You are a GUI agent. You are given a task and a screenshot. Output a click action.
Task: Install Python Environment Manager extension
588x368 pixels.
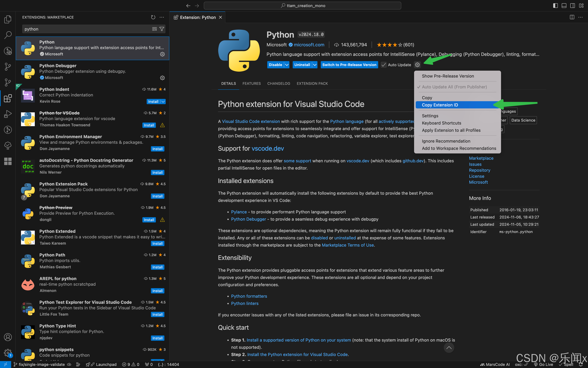pyautogui.click(x=157, y=149)
